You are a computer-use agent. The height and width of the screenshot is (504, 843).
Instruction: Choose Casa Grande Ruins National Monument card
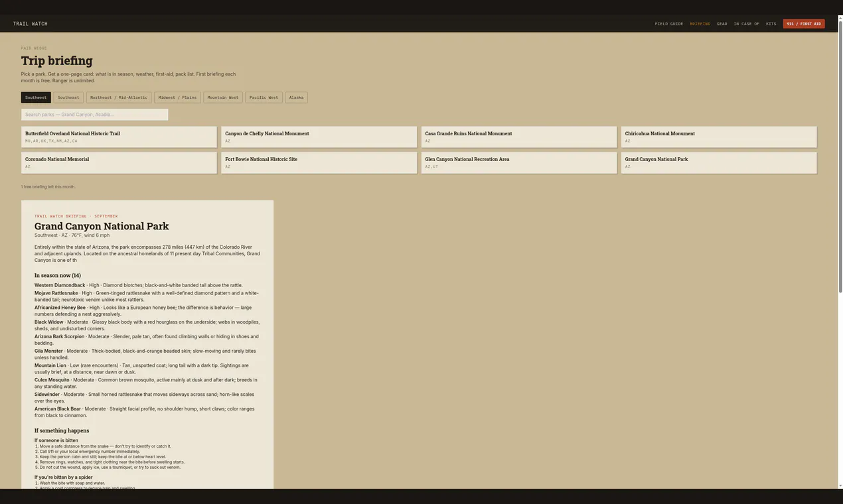pyautogui.click(x=519, y=137)
